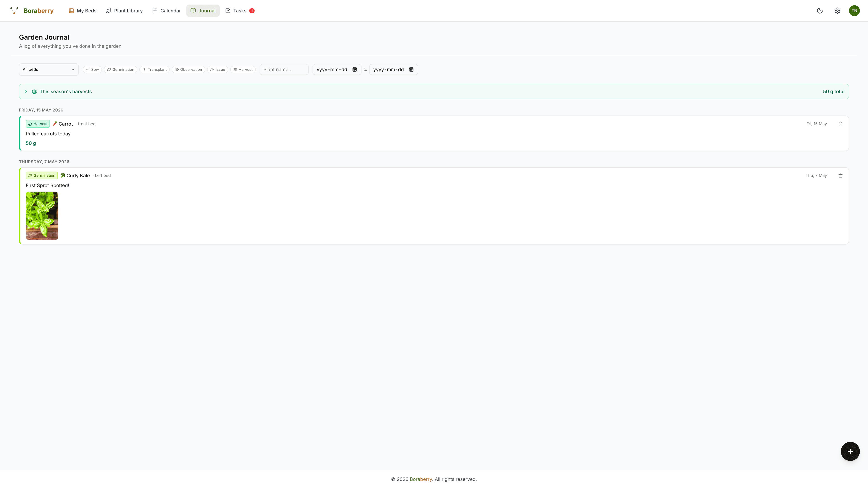868x488 pixels.
Task: Delete the Curly Kale germination entry
Action: point(840,176)
